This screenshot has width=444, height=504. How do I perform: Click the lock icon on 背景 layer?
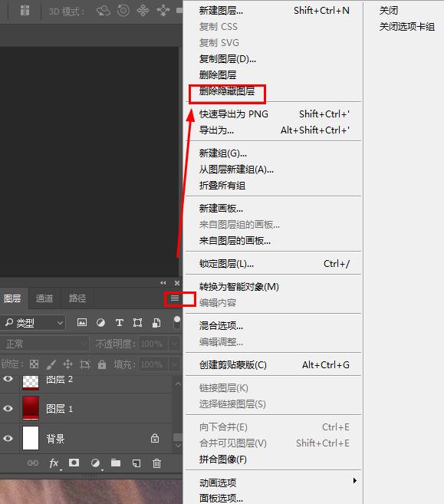[155, 438]
